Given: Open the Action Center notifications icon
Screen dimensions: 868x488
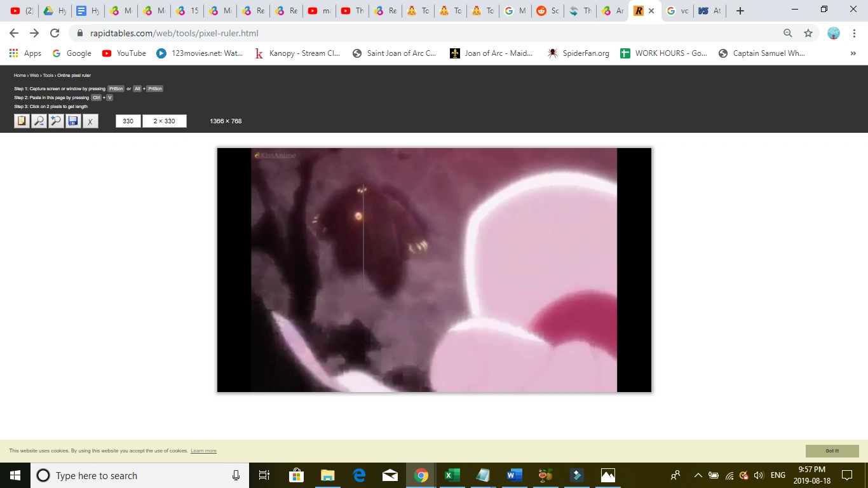Looking at the screenshot, I should [847, 475].
